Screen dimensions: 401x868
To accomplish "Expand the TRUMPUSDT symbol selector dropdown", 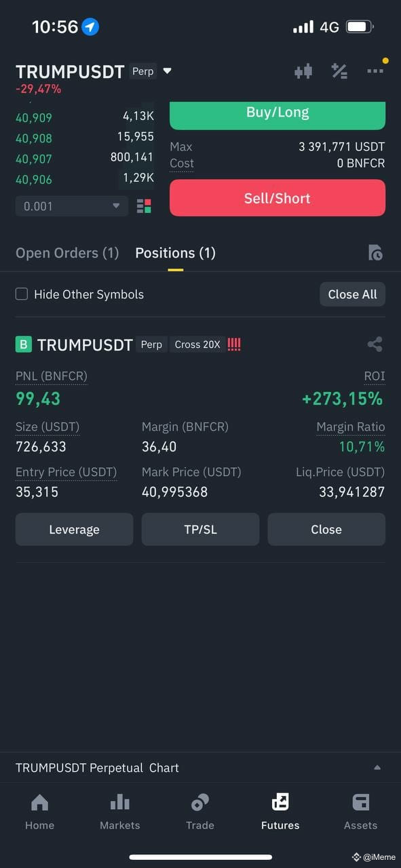I will [x=167, y=71].
